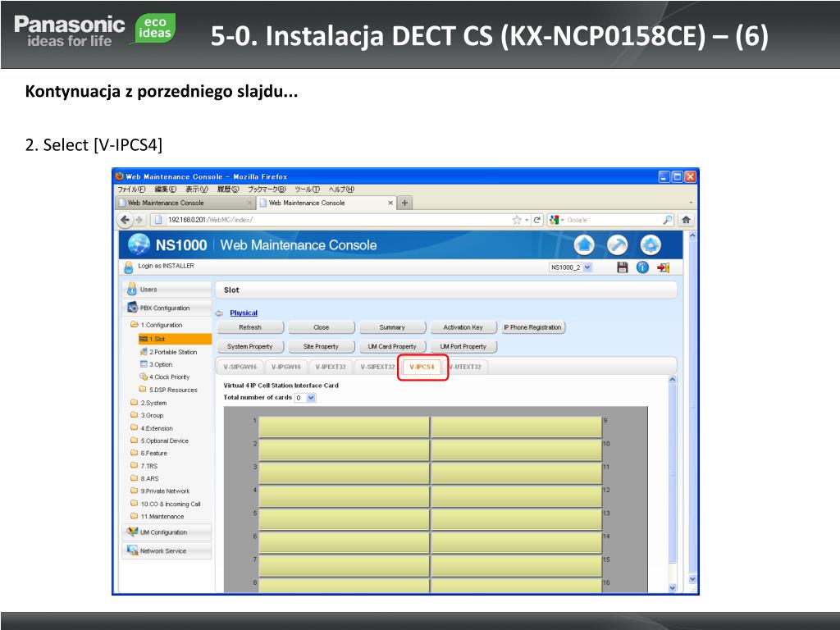Image resolution: width=840 pixels, height=630 pixels.
Task: Open the NS1000_2 site dropdown
Action: (587, 267)
